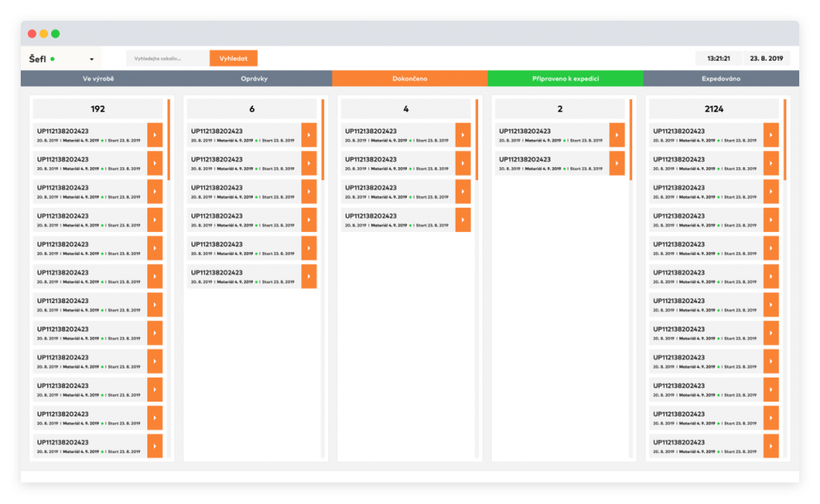The height and width of the screenshot is (504, 820).
Task: Click arrow on last Dokončeno column order
Action: click(463, 220)
